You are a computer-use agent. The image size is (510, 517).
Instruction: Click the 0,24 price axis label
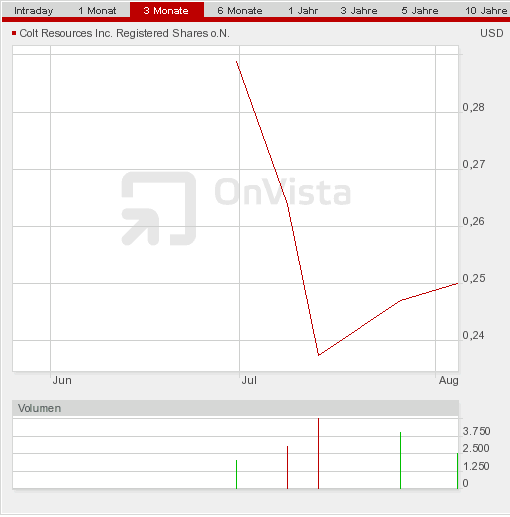click(x=473, y=335)
